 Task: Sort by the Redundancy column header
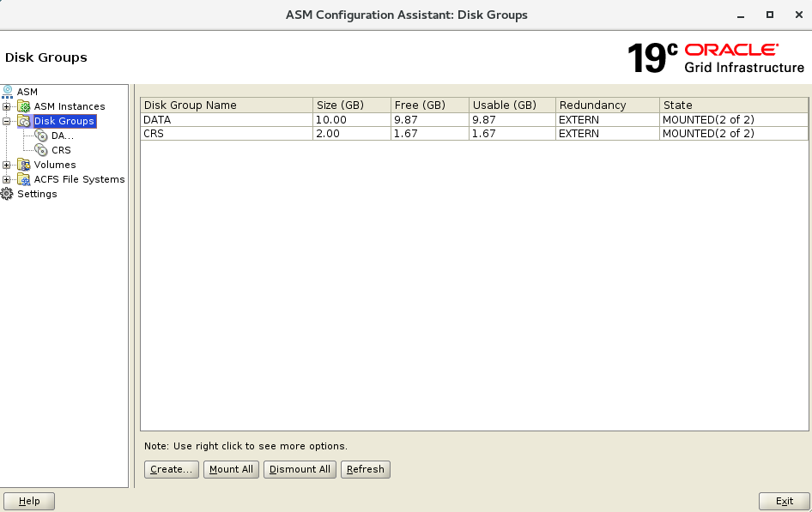click(606, 105)
